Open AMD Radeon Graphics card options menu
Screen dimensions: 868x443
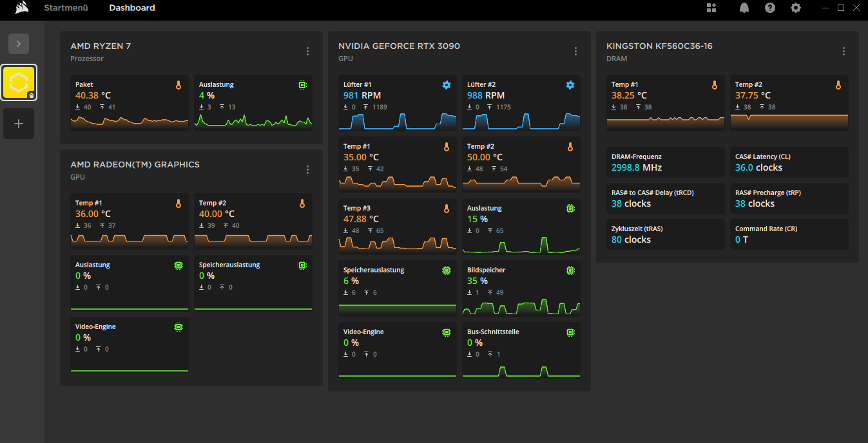coord(307,170)
